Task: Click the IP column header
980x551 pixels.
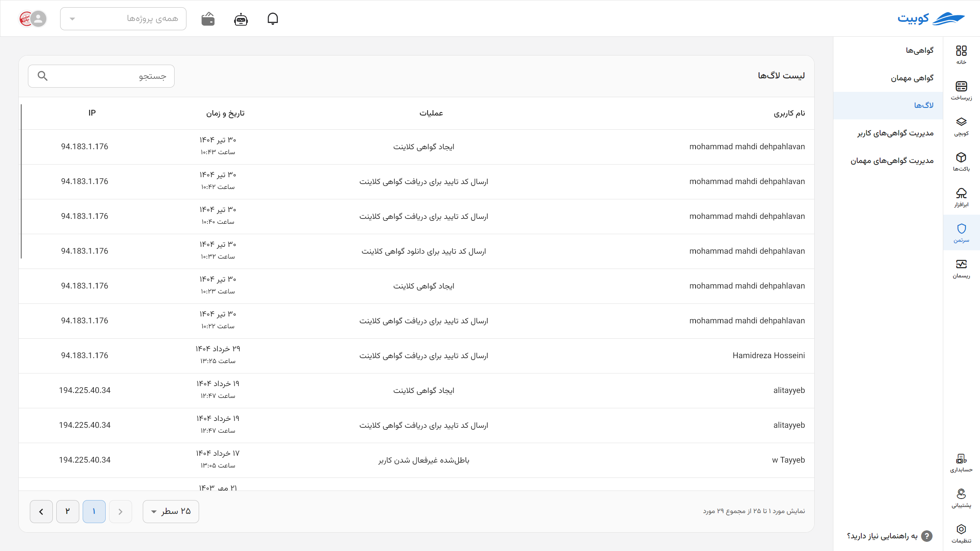Action: click(x=92, y=113)
